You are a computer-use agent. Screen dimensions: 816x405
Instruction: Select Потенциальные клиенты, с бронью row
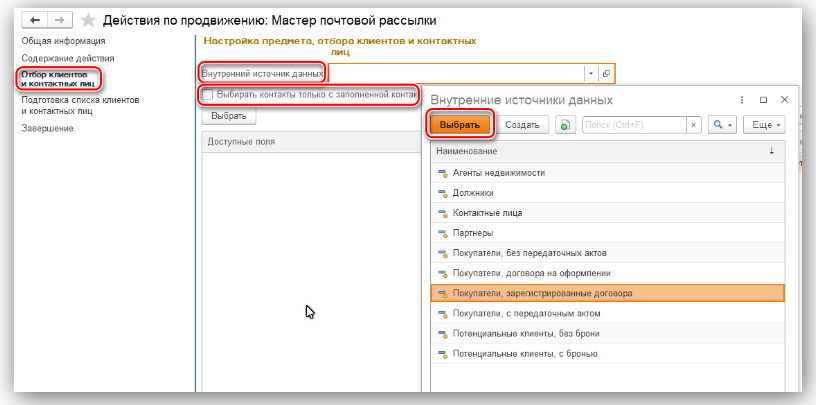(x=608, y=354)
